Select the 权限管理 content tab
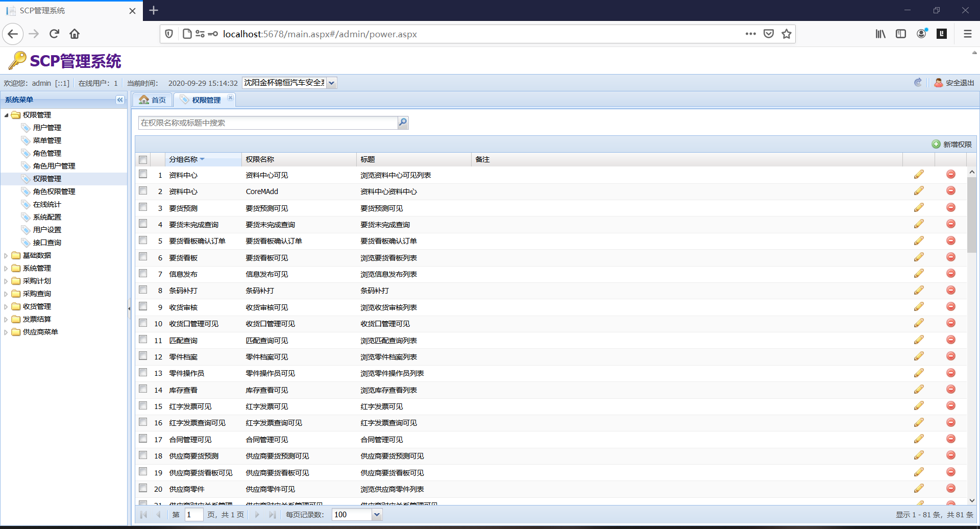The width and height of the screenshot is (980, 529). [x=206, y=100]
